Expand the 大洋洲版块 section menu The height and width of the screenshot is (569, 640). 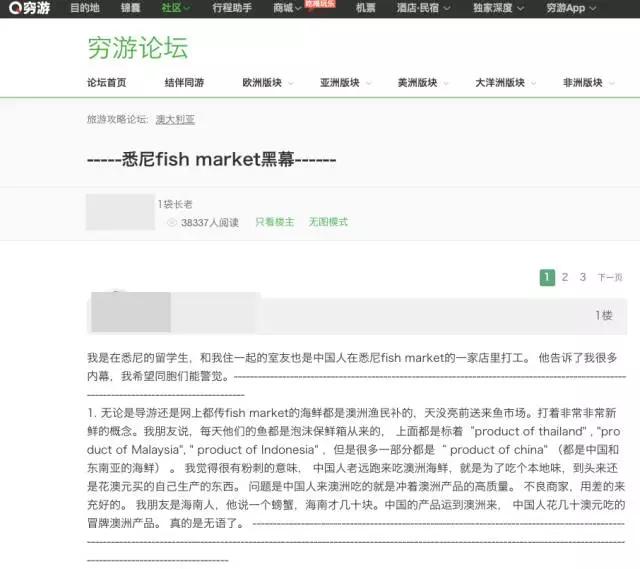[x=505, y=82]
